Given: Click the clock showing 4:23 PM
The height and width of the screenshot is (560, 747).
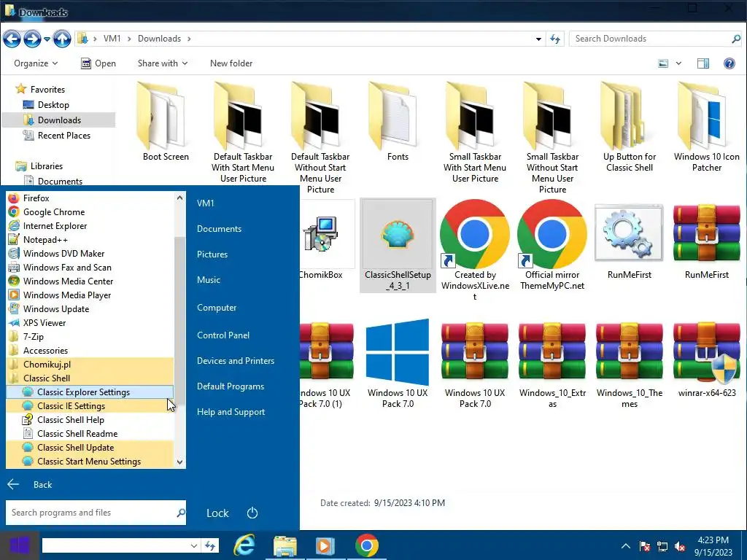Looking at the screenshot, I should (713, 546).
